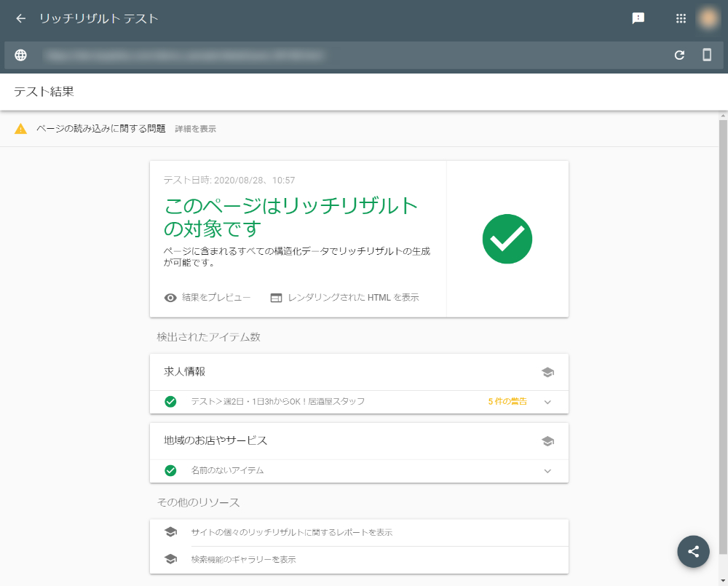Open the help cap icon for 地域のお店やサービス
Viewport: 728px width, 586px height.
coord(548,441)
